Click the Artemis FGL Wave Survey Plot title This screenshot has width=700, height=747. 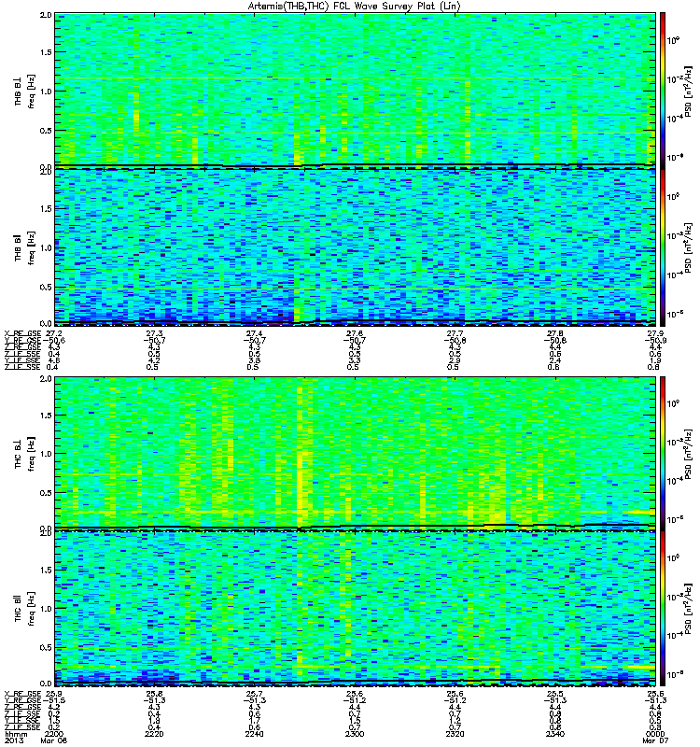(x=355, y=7)
